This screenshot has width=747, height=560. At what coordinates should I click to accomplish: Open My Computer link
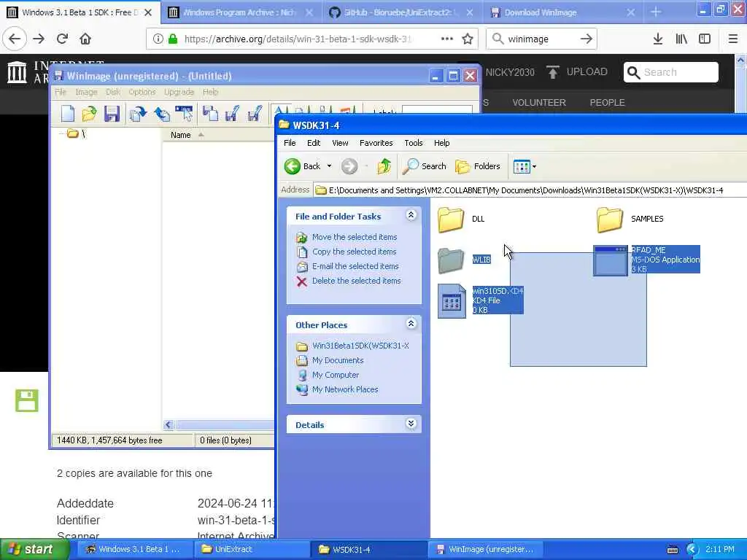(x=336, y=375)
